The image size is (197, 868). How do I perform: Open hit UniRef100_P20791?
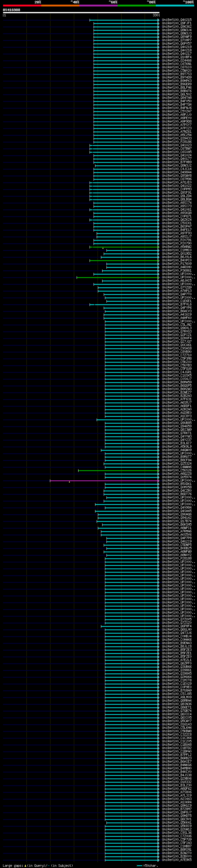coord(176,240)
